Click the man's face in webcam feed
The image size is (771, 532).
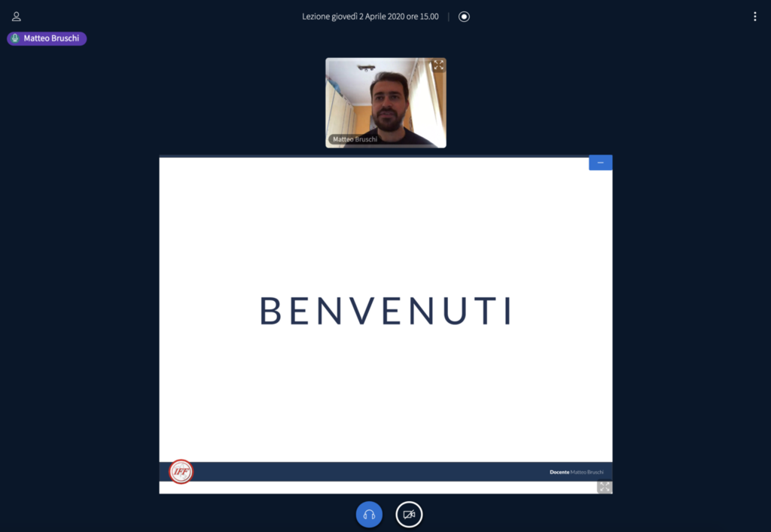click(389, 102)
